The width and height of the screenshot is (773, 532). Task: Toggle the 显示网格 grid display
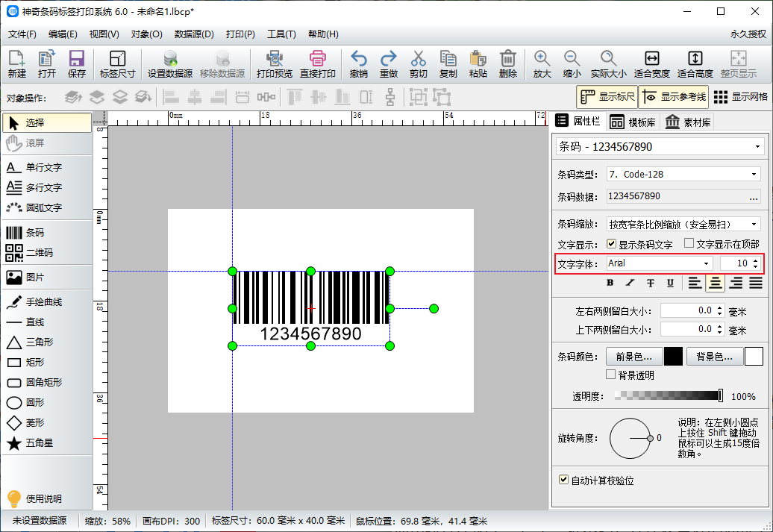point(740,97)
